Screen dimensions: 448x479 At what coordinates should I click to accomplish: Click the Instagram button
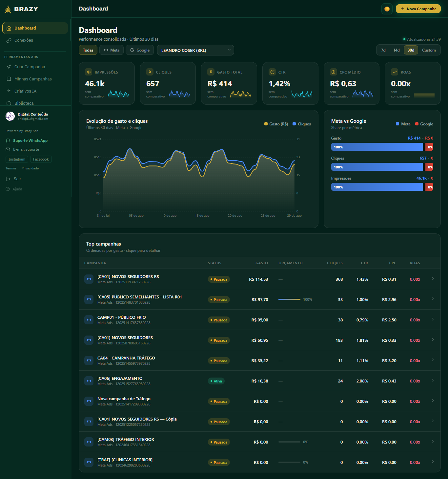(x=17, y=159)
